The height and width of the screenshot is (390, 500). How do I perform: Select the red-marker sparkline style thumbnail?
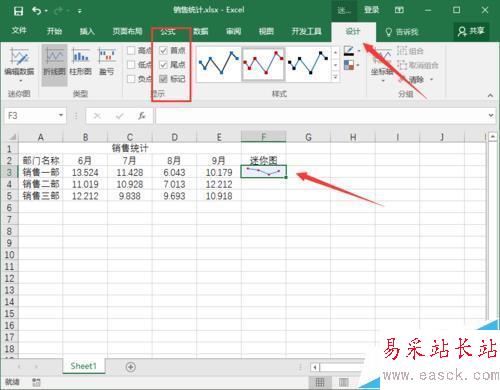(x=263, y=64)
